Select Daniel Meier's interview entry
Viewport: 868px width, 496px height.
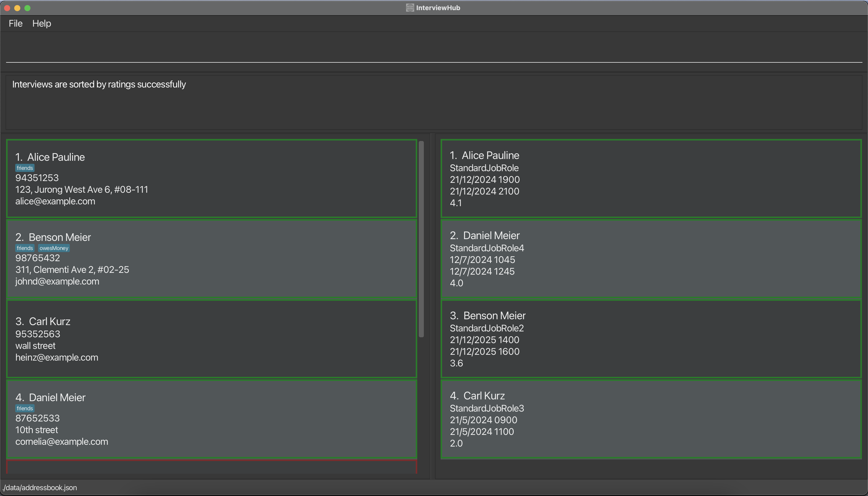tap(651, 259)
